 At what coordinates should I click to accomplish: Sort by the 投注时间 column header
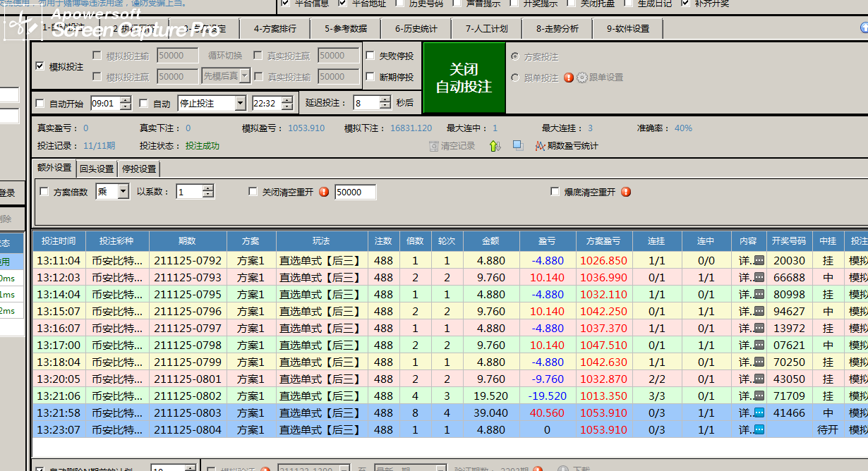tap(59, 240)
